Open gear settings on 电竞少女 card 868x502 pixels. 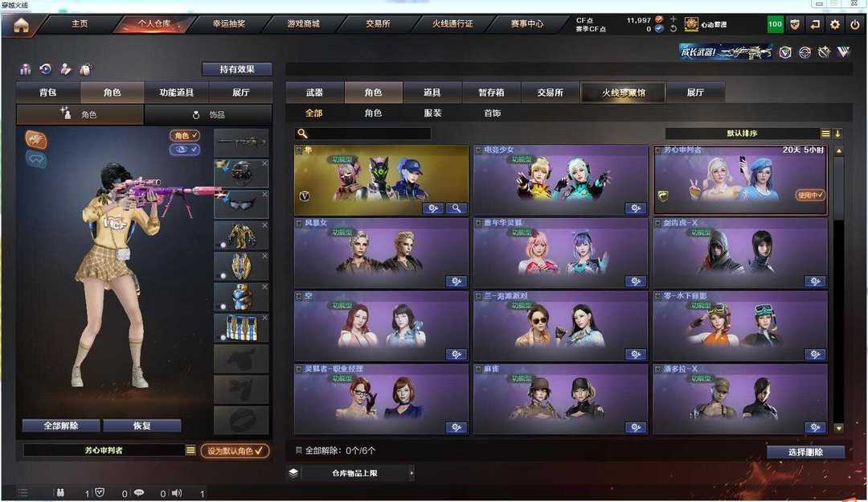[x=636, y=208]
